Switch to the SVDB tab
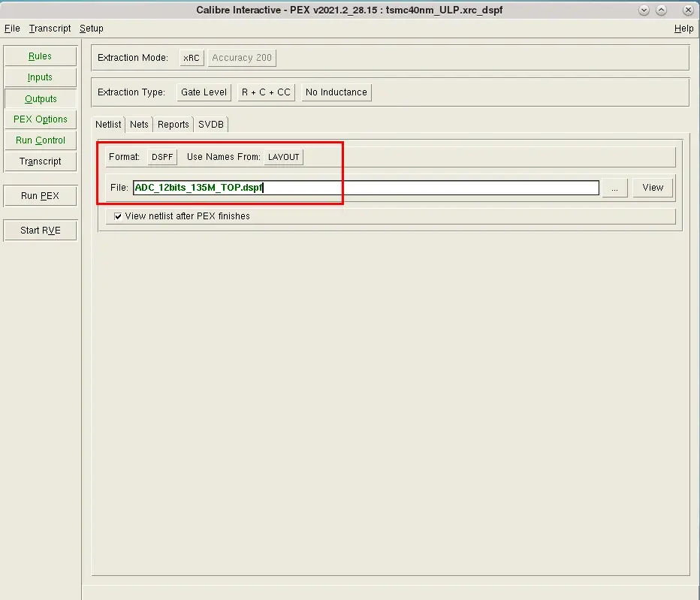The image size is (700, 600). click(x=211, y=125)
